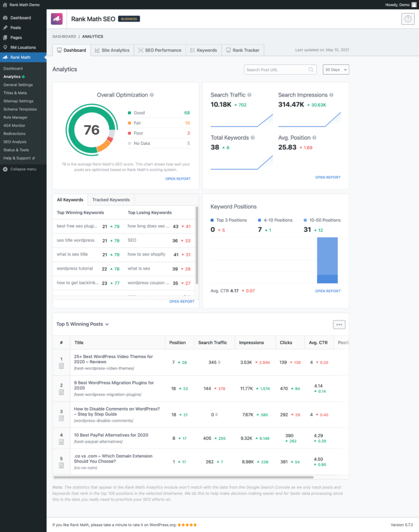Show the Search Impressions help tooltip icon
The height and width of the screenshot is (532, 419).
(x=331, y=95)
